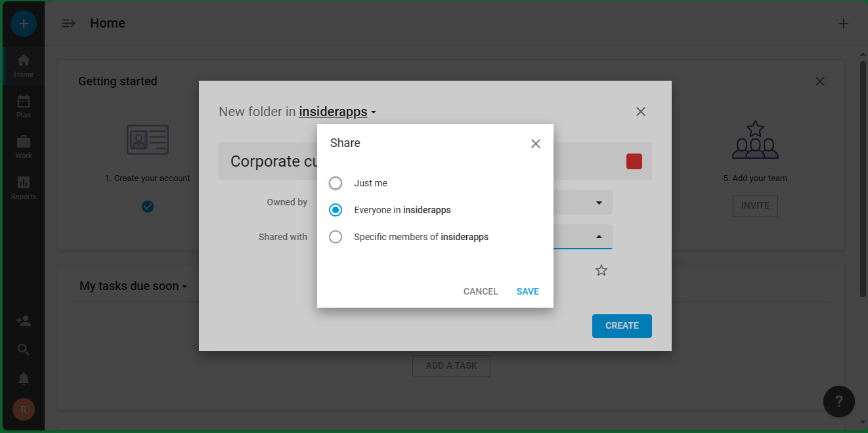This screenshot has height=433, width=868.
Task: Open notifications bell in sidebar
Action: click(24, 379)
